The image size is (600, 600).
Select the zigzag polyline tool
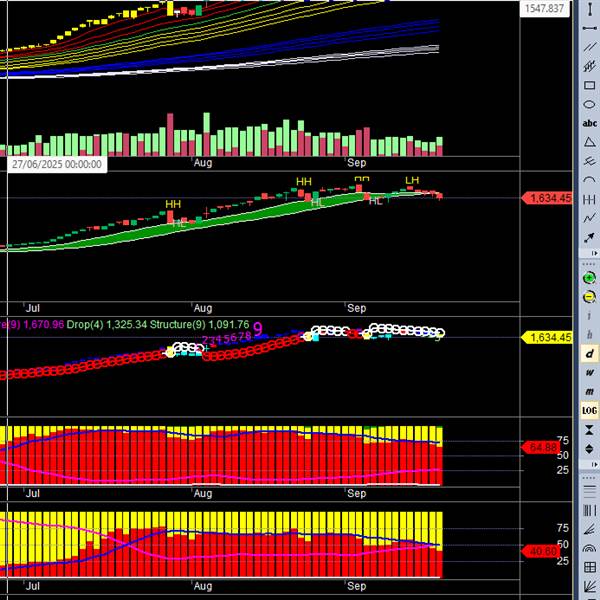click(x=589, y=218)
